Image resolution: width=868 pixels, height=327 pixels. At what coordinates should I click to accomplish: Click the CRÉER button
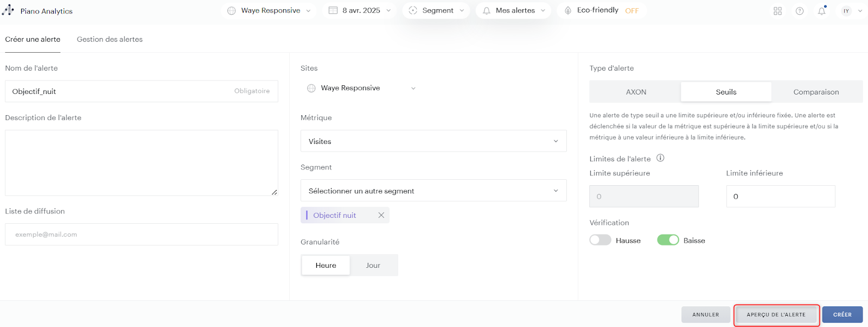[x=843, y=315]
